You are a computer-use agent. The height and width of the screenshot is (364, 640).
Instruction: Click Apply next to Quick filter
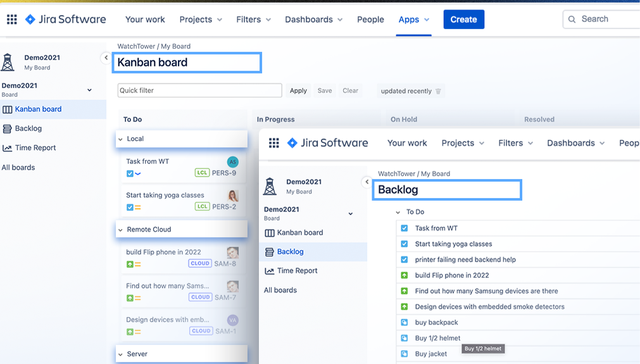(x=298, y=91)
